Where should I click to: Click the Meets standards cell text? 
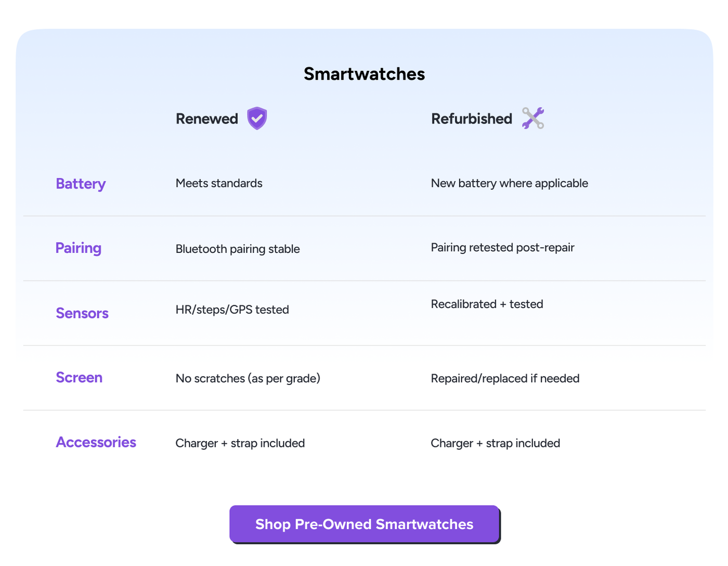(219, 183)
